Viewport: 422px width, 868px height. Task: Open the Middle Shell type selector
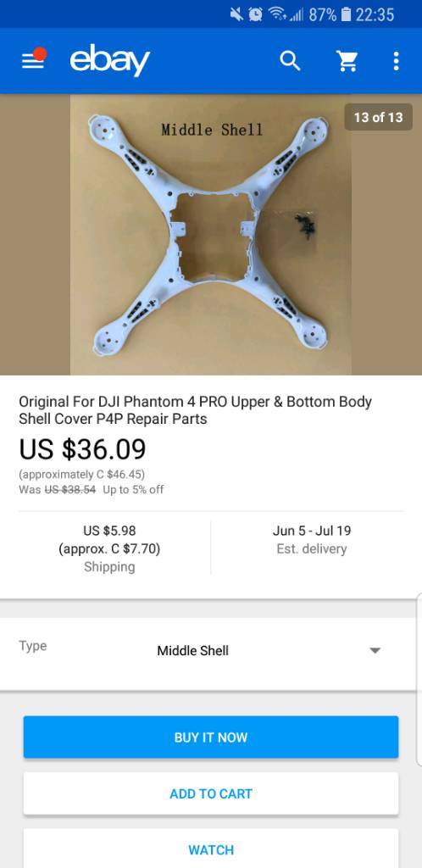(x=211, y=651)
